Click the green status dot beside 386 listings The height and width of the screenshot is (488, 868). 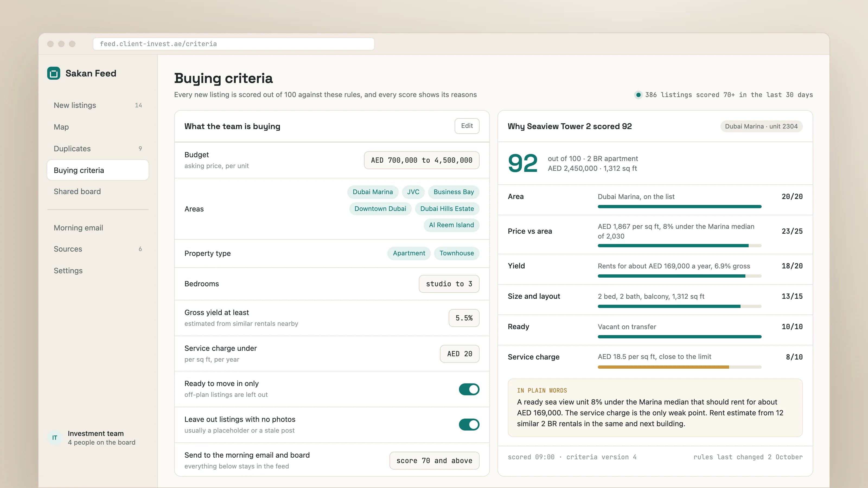tap(638, 95)
